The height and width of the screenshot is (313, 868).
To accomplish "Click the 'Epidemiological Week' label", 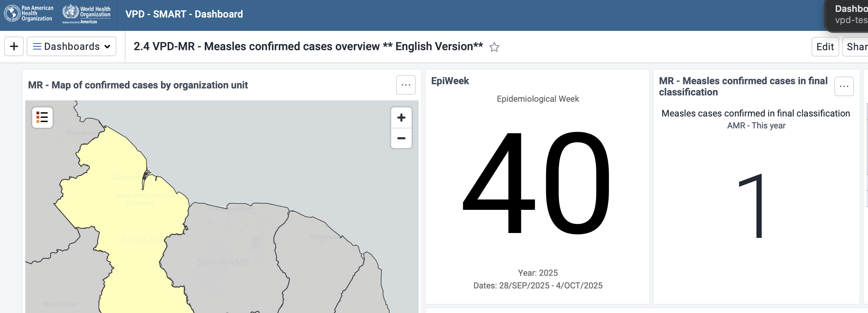I will [538, 99].
